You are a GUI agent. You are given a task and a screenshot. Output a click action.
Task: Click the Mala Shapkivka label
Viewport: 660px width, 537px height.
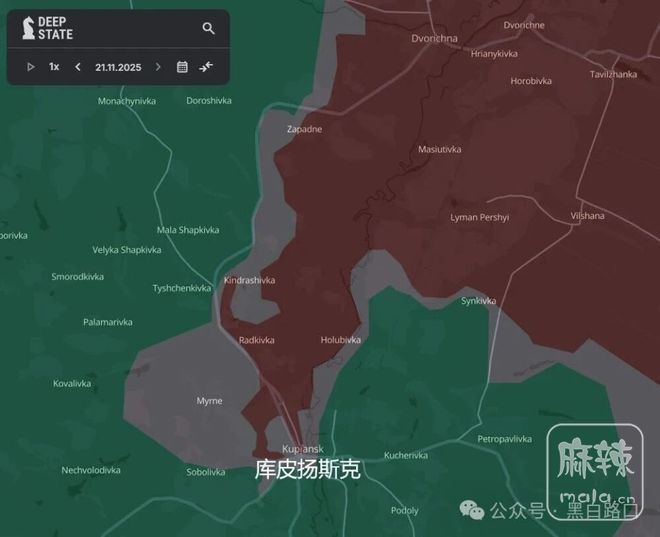coord(188,230)
